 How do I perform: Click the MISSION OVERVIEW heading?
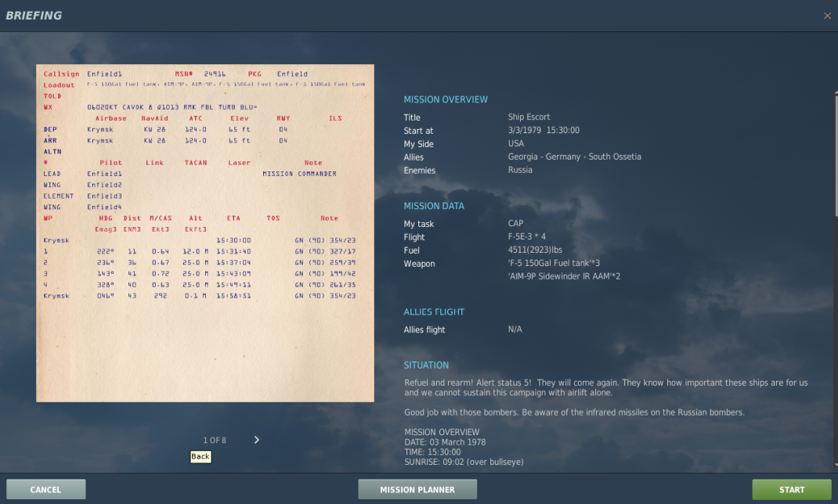pos(446,100)
